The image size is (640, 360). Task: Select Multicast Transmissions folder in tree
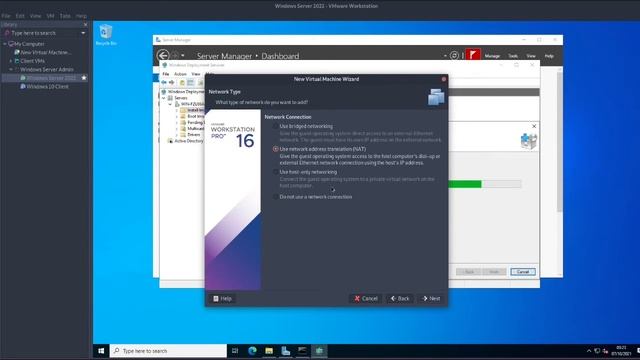[x=192, y=129]
